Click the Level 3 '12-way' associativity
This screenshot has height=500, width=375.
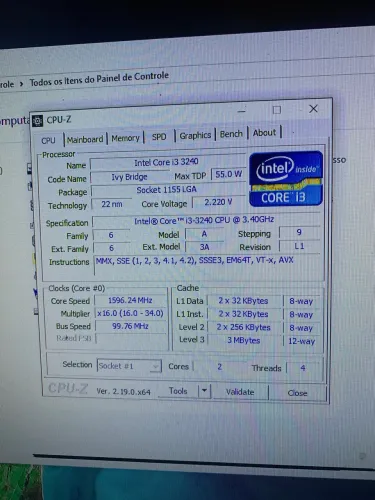coord(301,341)
